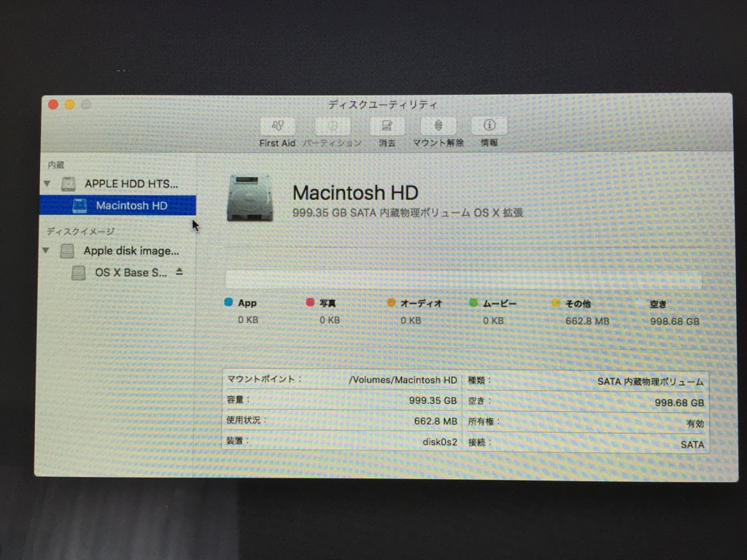
Task: Click the 662.8 MB value under その他
Action: [587, 321]
